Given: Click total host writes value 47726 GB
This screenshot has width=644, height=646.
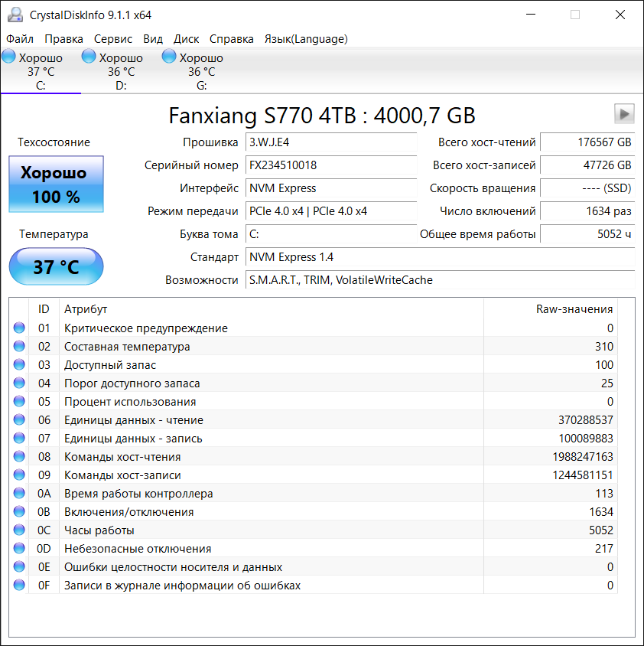Looking at the screenshot, I should (587, 165).
